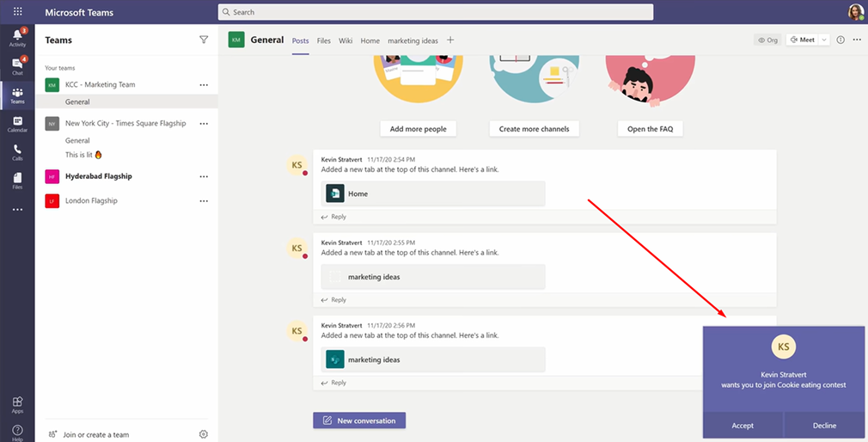Switch to the Files tab
868x442 pixels.
coord(324,40)
